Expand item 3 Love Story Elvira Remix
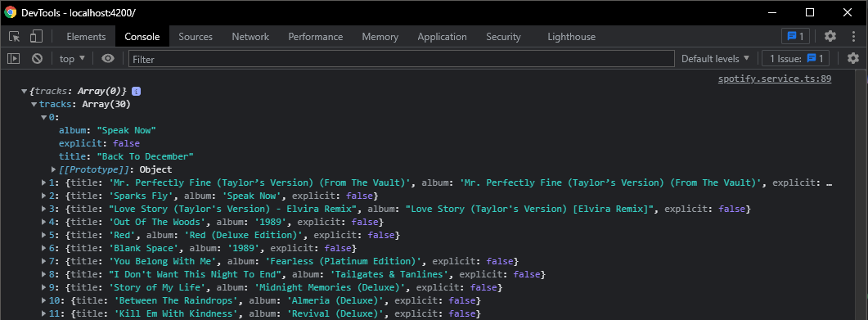This screenshot has height=320, width=868. [x=43, y=209]
